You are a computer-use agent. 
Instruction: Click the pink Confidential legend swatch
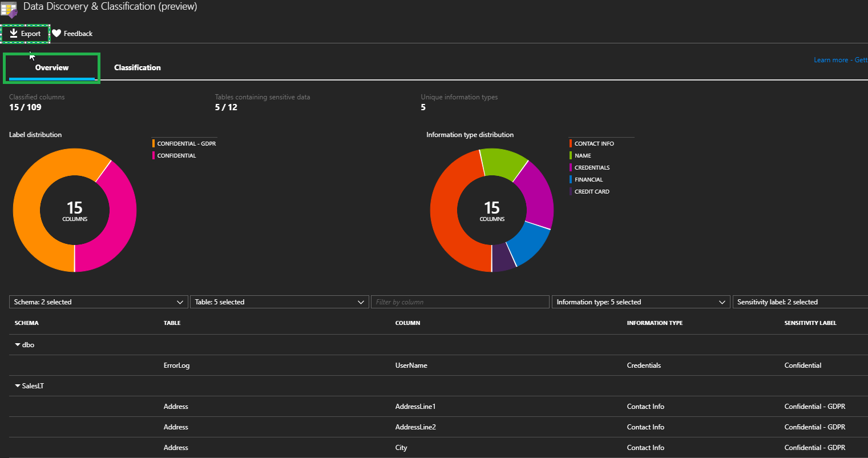pos(154,156)
